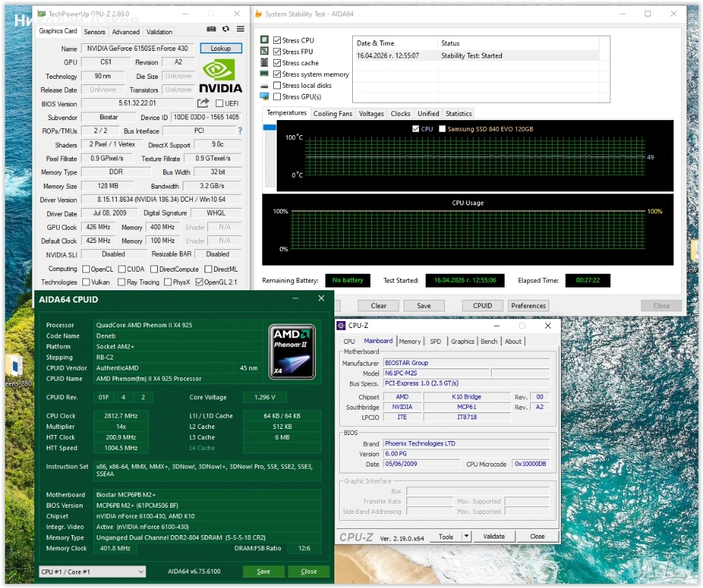Click the Bus Interface question mark

pyautogui.click(x=240, y=130)
